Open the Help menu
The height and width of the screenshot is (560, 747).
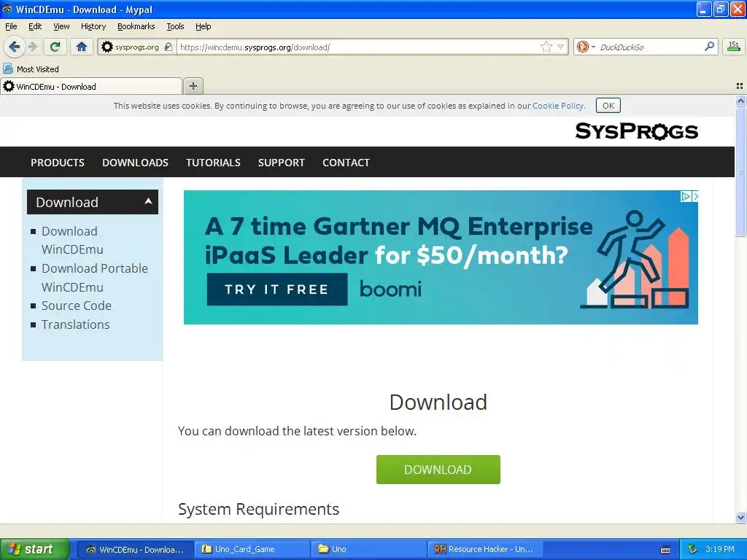204,26
